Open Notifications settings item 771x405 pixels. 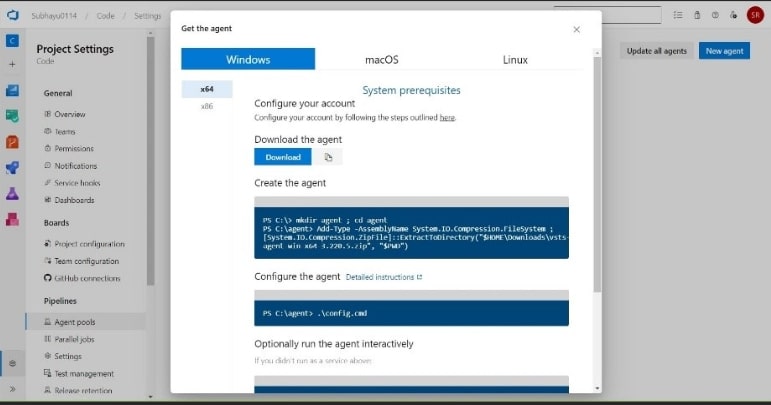(x=75, y=166)
